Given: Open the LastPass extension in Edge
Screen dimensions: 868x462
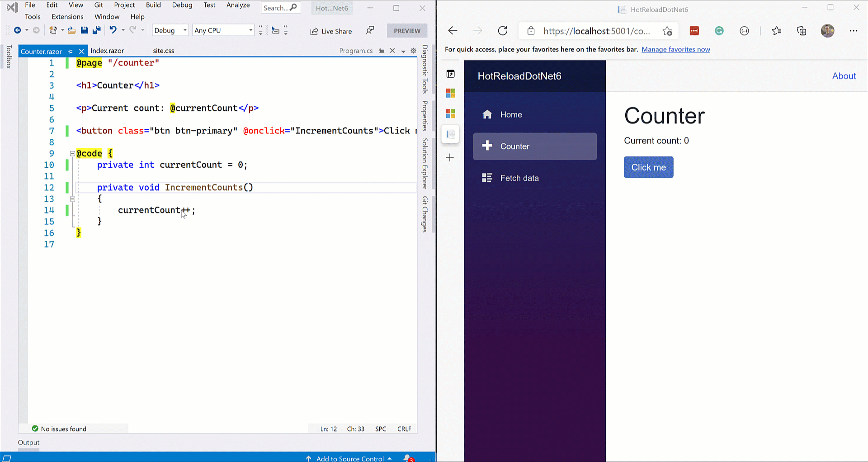Looking at the screenshot, I should click(x=694, y=31).
